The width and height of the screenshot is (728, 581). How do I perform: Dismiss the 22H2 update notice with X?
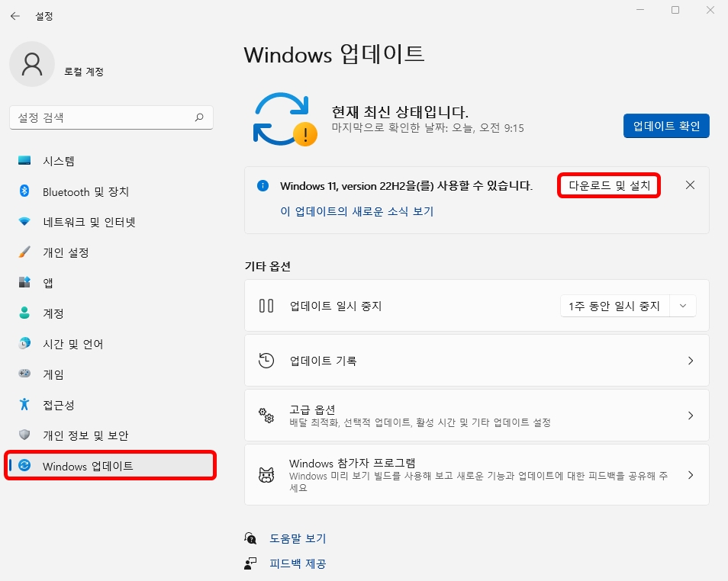[691, 185]
